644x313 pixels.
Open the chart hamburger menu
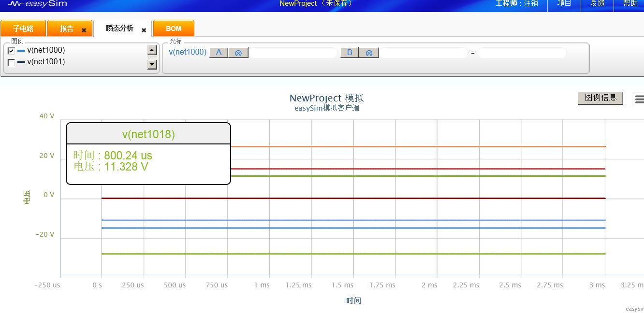tap(639, 100)
